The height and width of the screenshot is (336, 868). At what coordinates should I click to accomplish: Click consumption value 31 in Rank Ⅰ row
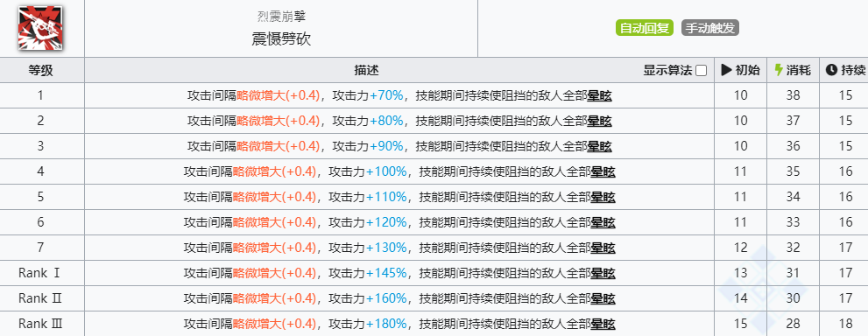pyautogui.click(x=793, y=273)
